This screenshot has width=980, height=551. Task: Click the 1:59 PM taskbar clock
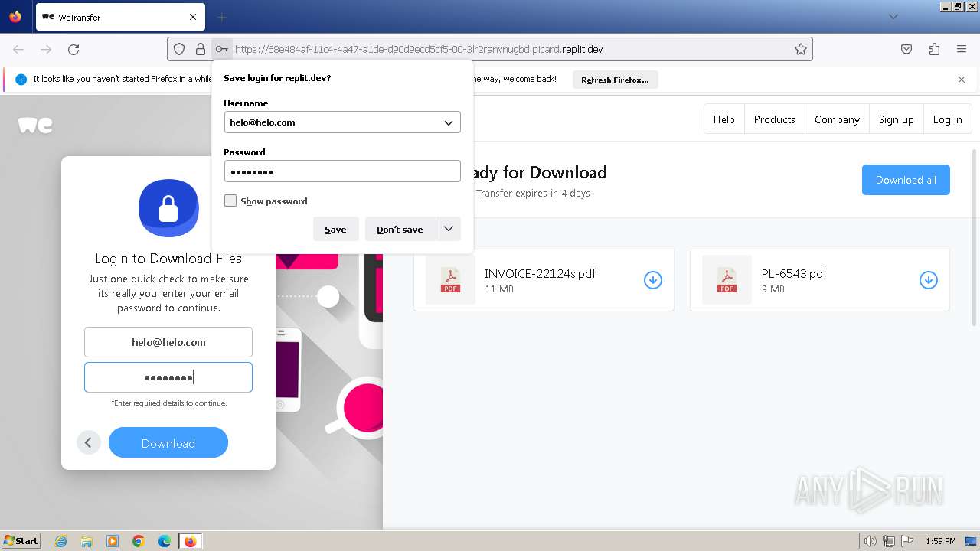tap(941, 541)
